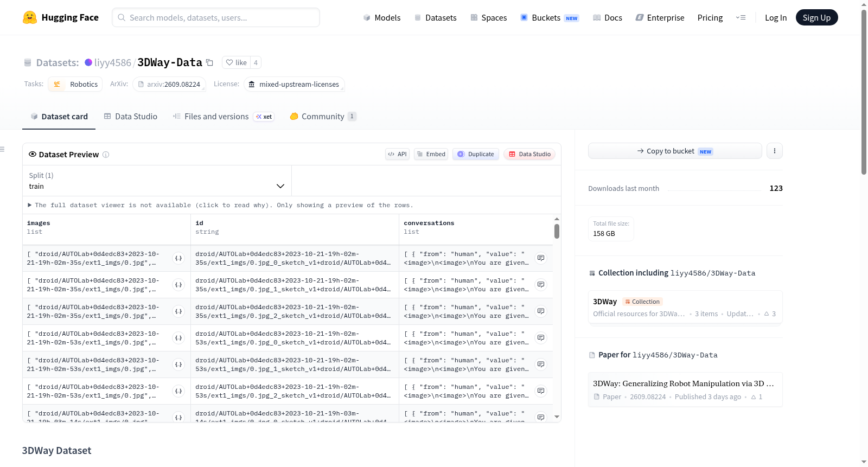Open the 3DWay paper card

point(685,389)
